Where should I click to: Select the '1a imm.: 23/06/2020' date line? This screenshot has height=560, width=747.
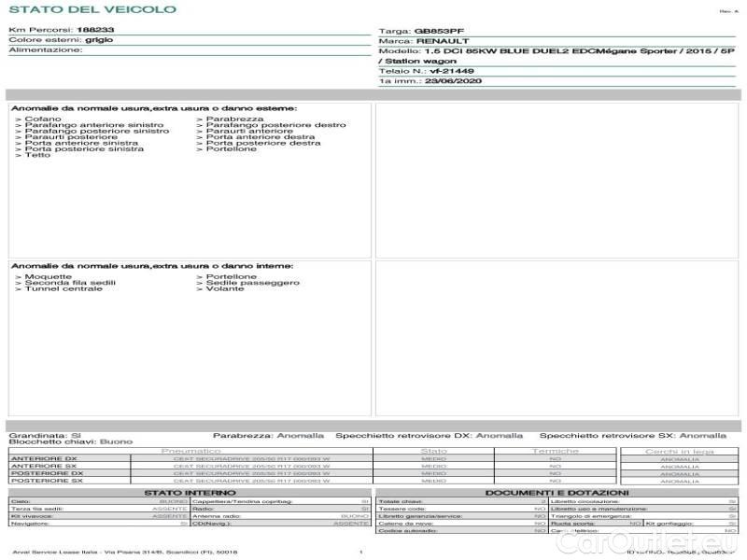(x=430, y=81)
